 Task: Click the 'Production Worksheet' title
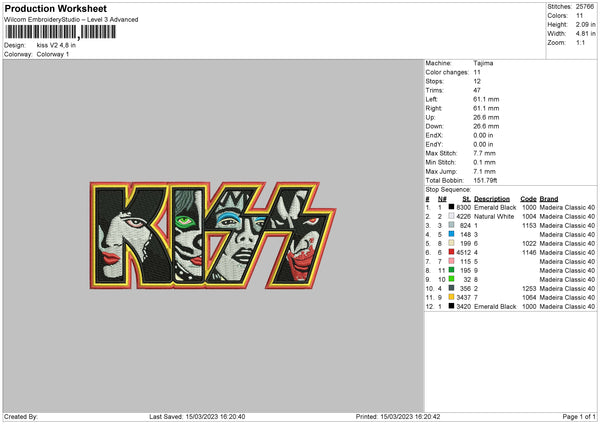(x=55, y=8)
